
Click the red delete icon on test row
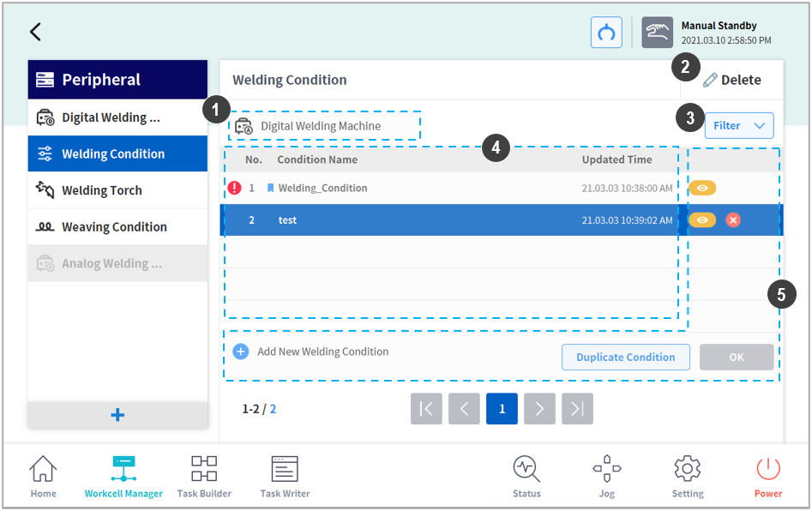point(733,220)
